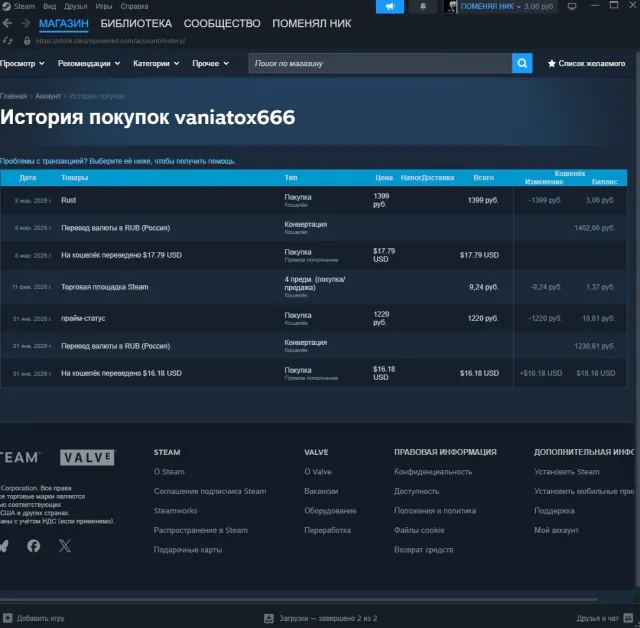The image size is (640, 628).
Task: Open the Вид menu
Action: click(49, 7)
